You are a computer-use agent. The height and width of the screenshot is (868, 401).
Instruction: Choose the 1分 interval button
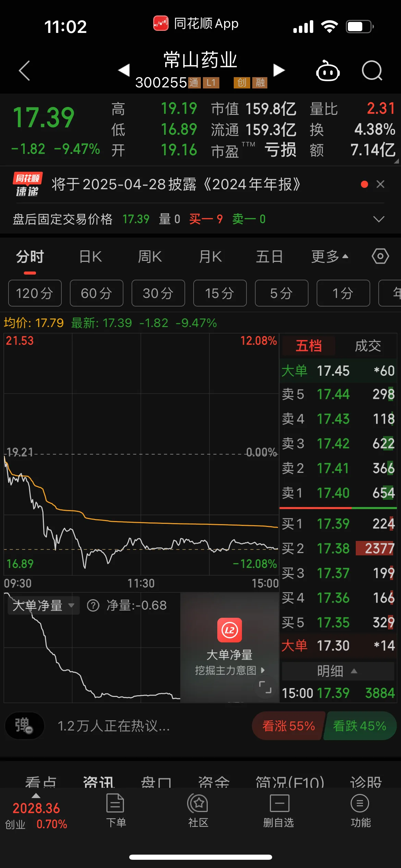[343, 293]
